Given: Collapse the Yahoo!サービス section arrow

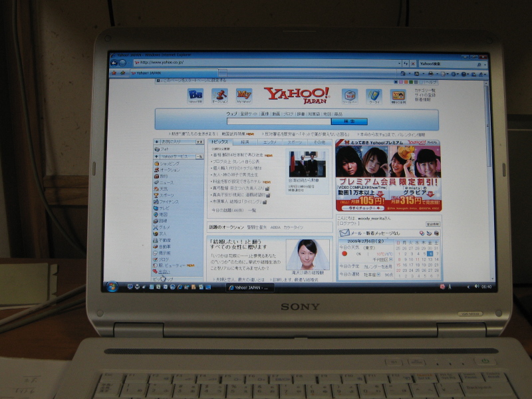Looking at the screenshot, I should [156, 156].
